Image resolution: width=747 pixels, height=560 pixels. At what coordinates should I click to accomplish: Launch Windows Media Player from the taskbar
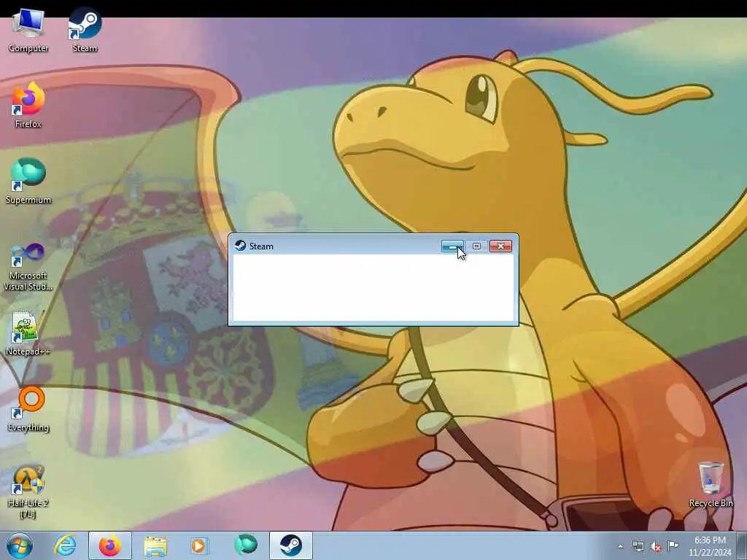(199, 545)
